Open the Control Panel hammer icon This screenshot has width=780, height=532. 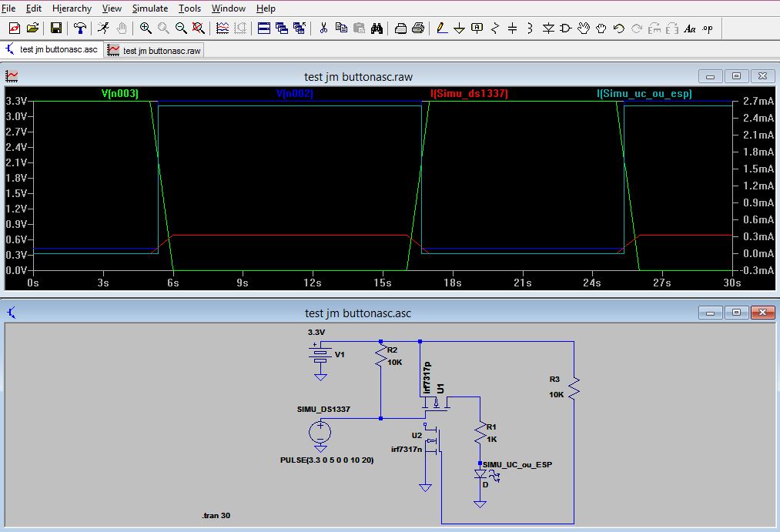[x=80, y=28]
